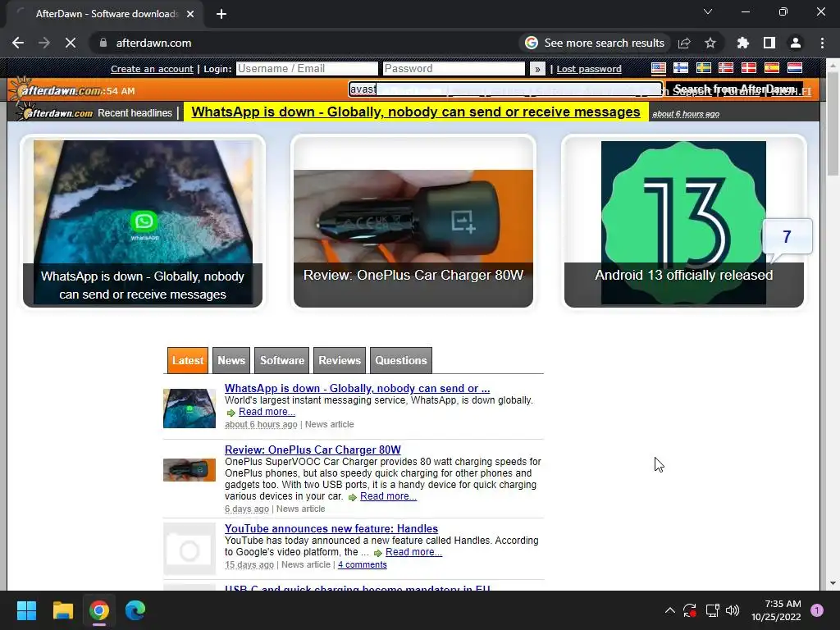Select the Dutch flag
The image size is (840, 630).
[794, 68]
